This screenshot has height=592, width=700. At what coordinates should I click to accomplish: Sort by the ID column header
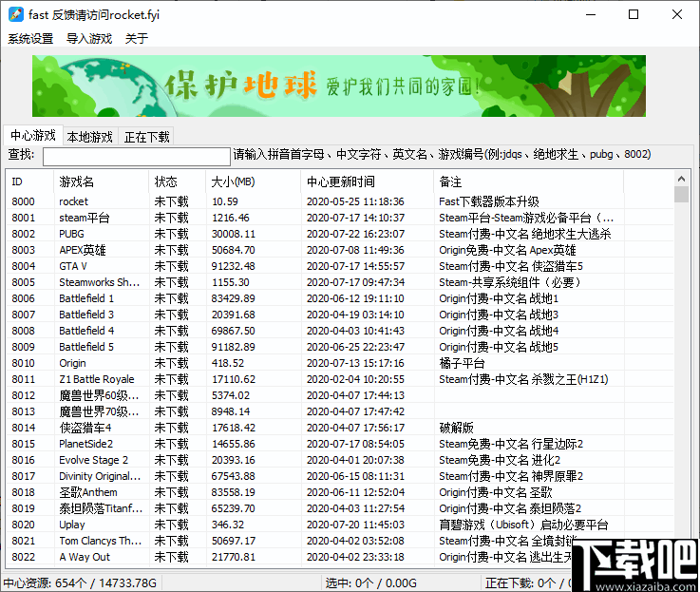point(29,181)
